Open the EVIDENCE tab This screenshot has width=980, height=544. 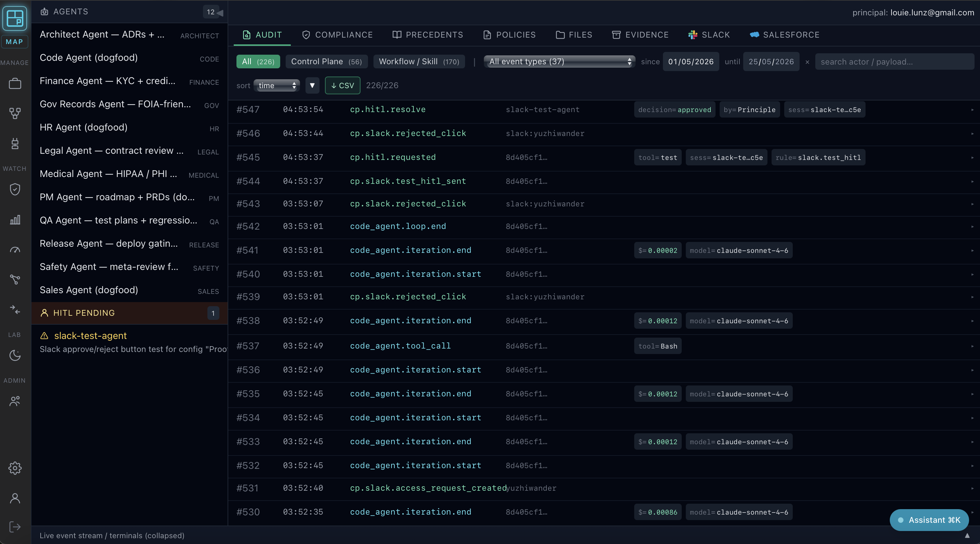(x=640, y=35)
